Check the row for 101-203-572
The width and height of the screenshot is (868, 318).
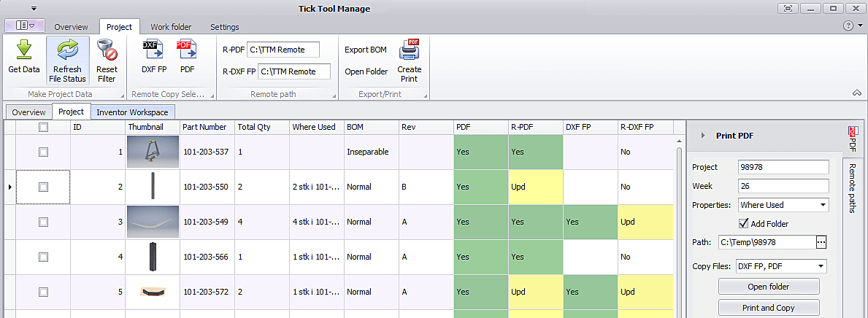tap(43, 292)
